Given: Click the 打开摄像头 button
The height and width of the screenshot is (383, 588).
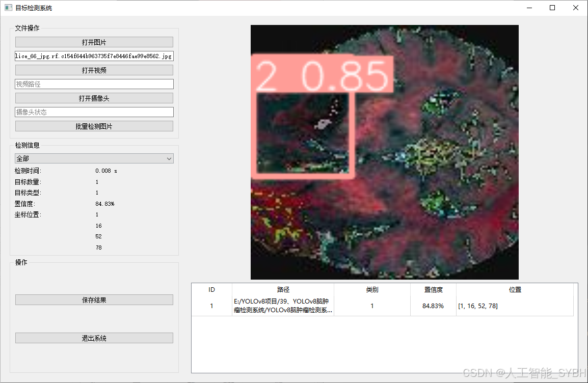Looking at the screenshot, I should pos(94,98).
